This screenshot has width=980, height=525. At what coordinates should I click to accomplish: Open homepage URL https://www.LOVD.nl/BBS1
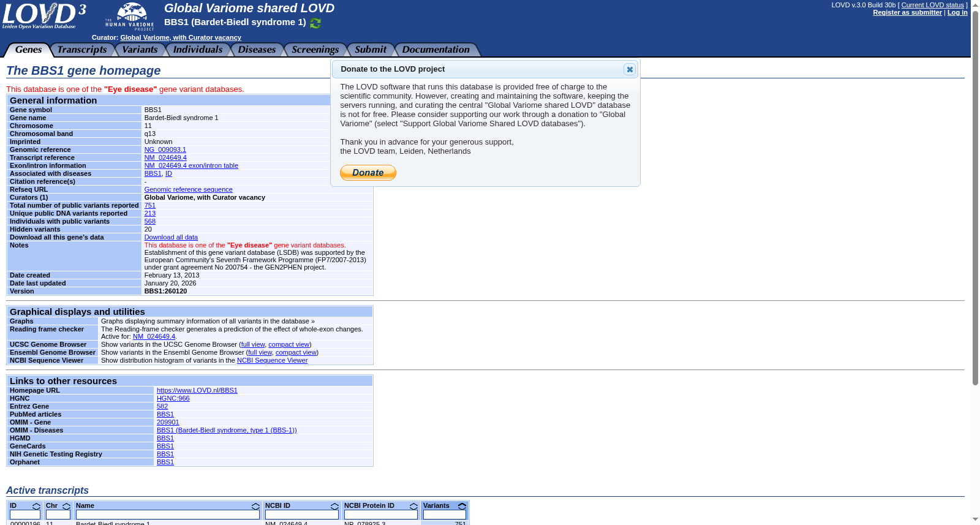click(197, 390)
